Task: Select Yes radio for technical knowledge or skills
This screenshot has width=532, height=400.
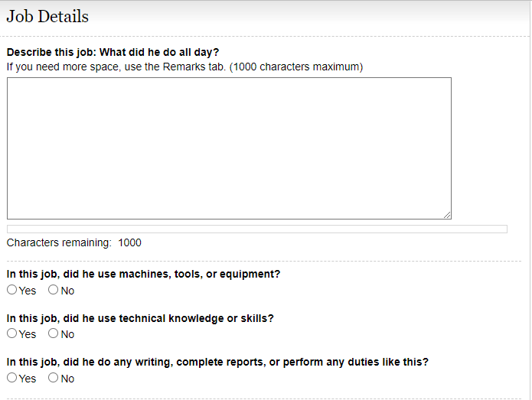Action: [11, 333]
